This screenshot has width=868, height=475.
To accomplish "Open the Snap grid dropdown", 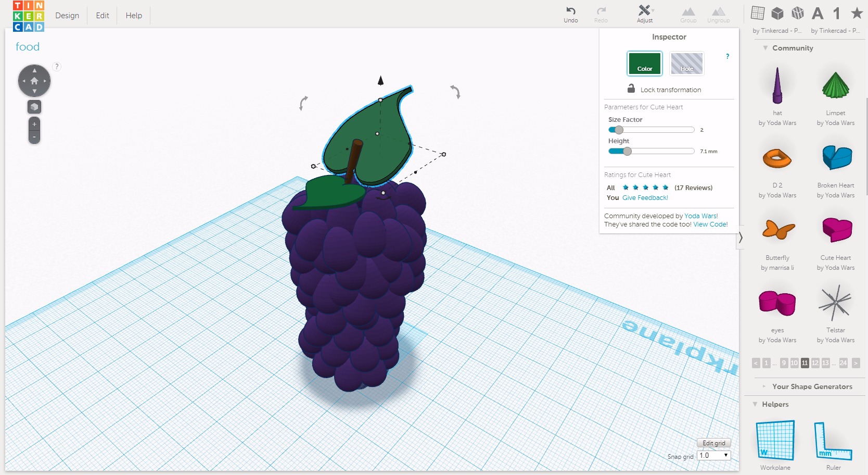I will (x=714, y=455).
